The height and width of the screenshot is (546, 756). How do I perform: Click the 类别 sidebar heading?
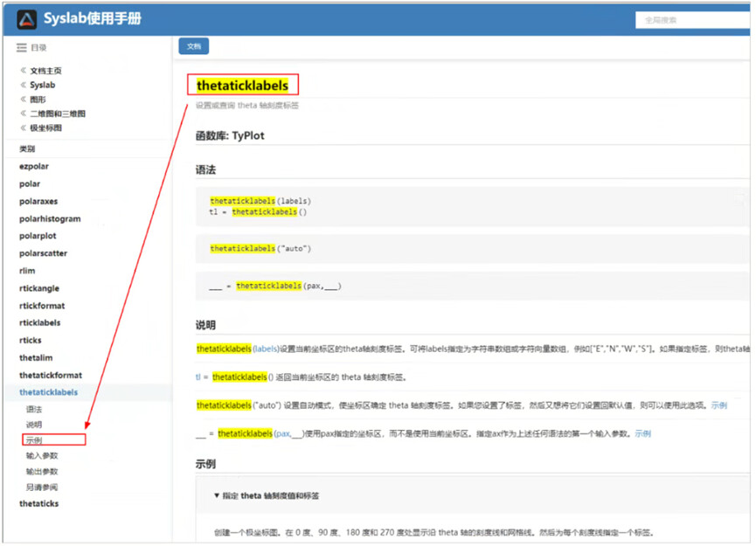pyautogui.click(x=27, y=149)
